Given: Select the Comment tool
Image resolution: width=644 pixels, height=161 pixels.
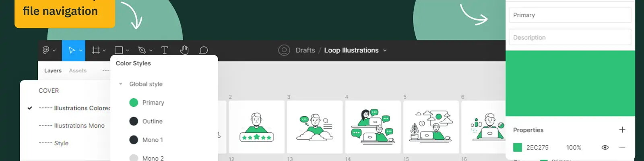Looking at the screenshot, I should [x=204, y=50].
